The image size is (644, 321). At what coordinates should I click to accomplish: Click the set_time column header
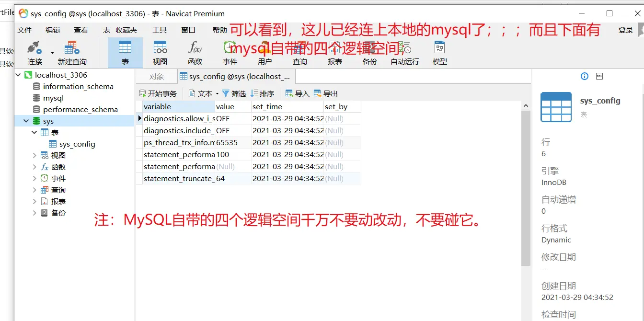[287, 107]
